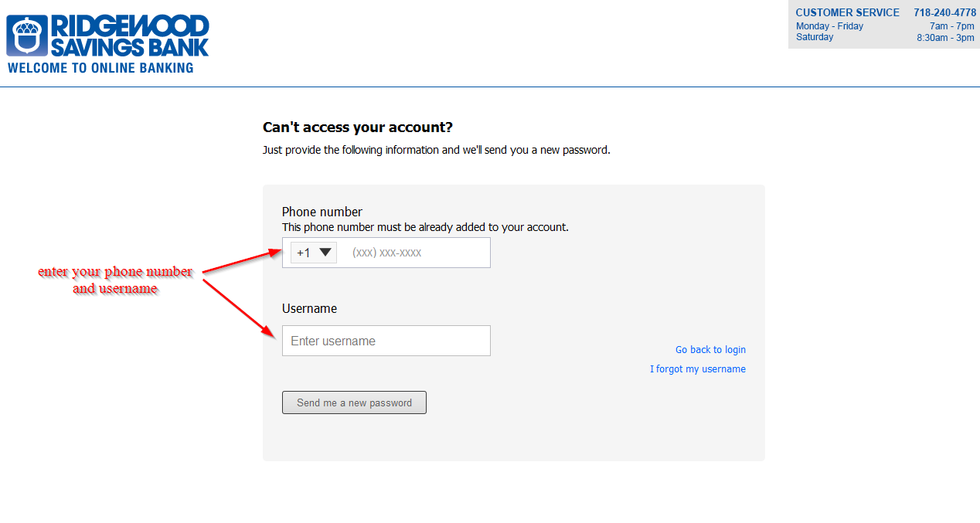Click the Saturday hours row
The width and height of the screenshot is (980, 523).
tap(885, 37)
